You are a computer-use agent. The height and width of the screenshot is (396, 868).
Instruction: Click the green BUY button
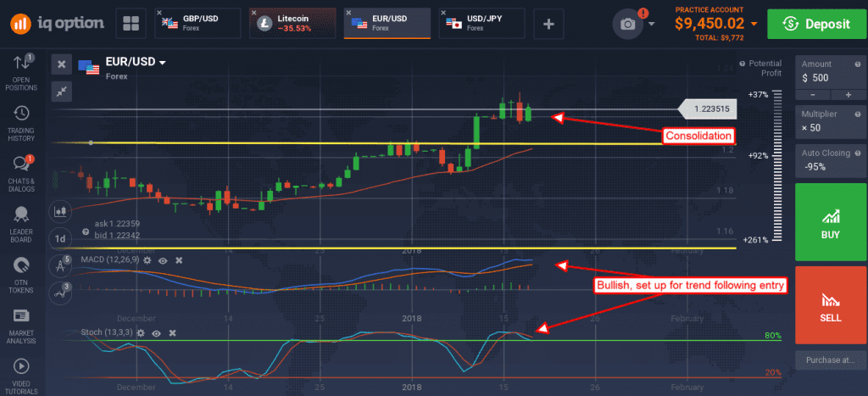point(829,222)
